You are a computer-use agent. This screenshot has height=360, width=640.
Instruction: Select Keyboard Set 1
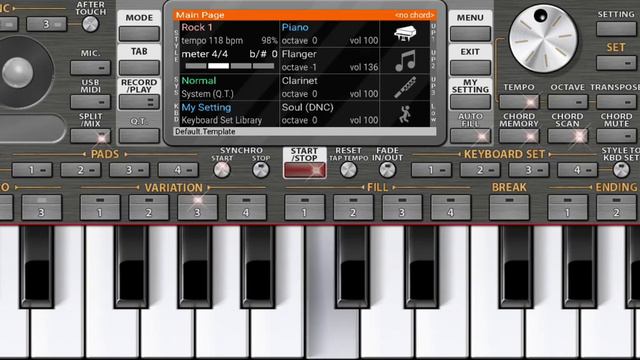coord(431,170)
